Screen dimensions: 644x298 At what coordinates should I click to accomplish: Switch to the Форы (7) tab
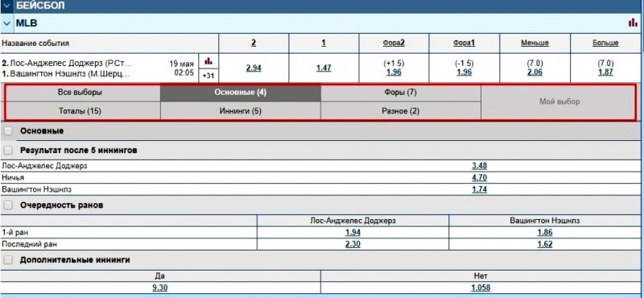click(400, 93)
